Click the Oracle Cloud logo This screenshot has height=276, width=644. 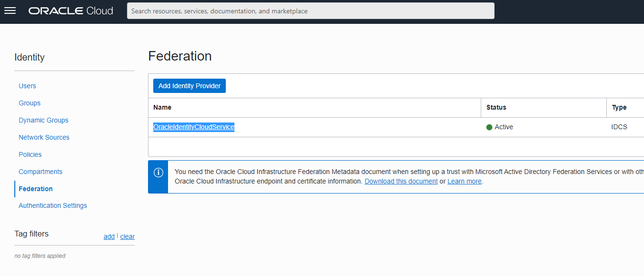[x=71, y=11]
